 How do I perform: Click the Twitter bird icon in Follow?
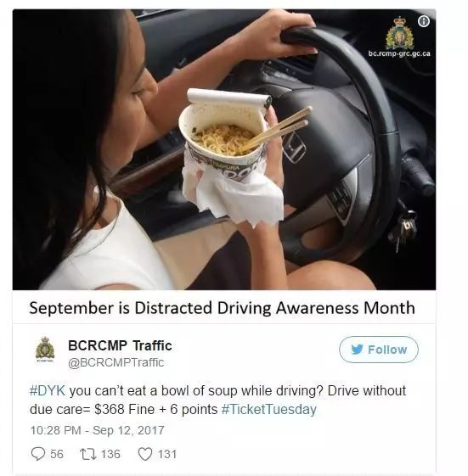tap(358, 350)
